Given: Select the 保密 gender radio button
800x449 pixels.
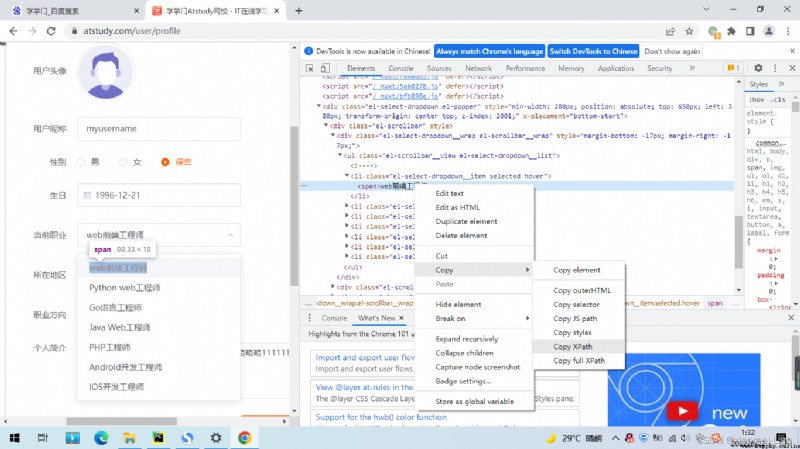Looking at the screenshot, I should click(x=165, y=162).
